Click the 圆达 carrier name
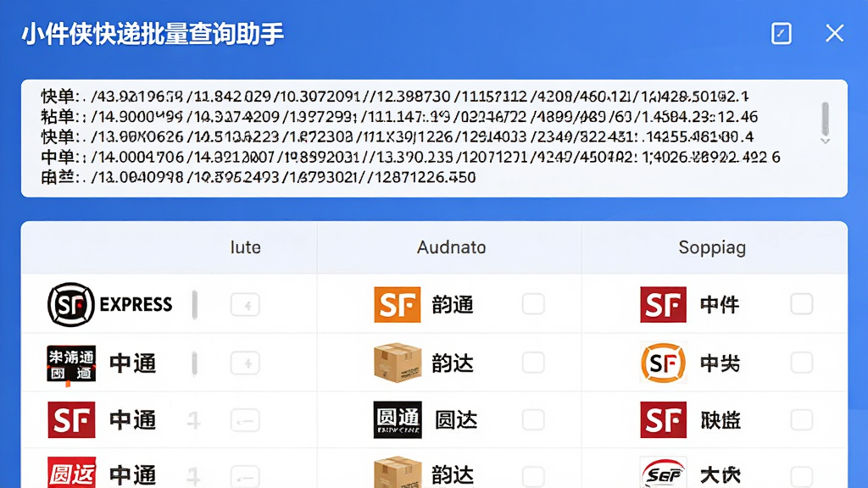 455,420
